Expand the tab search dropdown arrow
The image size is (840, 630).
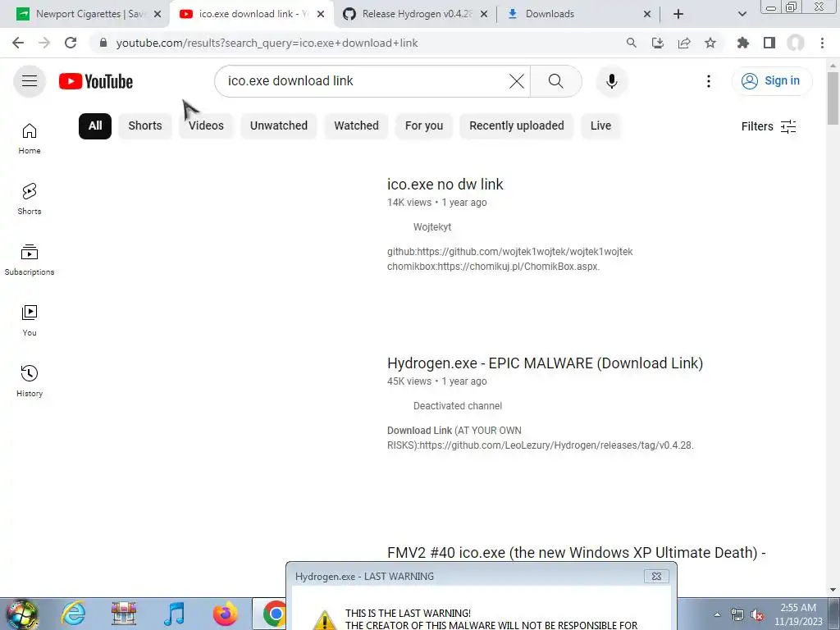(742, 14)
